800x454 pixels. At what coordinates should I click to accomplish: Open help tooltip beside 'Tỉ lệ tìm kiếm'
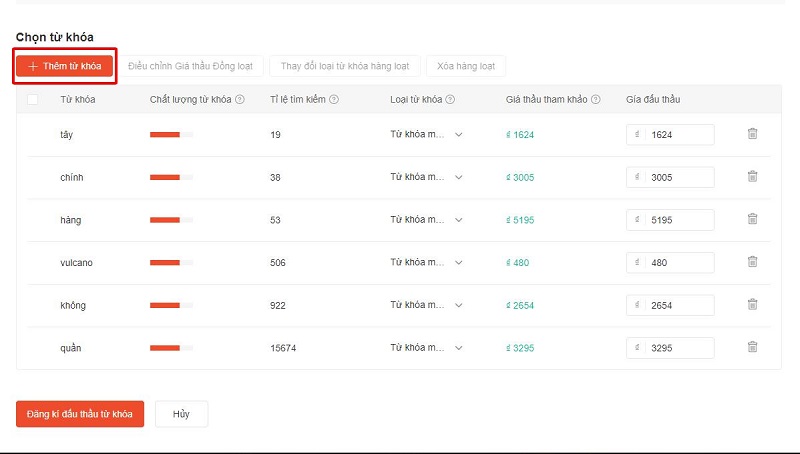point(334,99)
